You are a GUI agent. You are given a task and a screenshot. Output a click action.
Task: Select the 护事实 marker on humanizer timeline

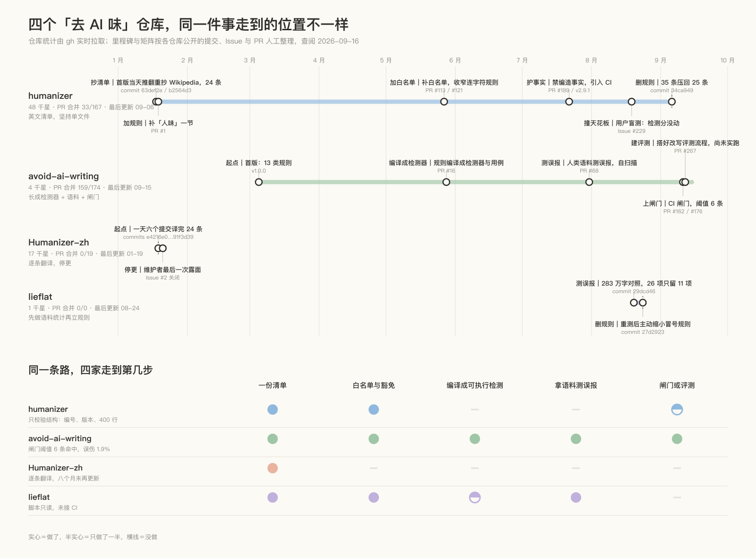[569, 102]
